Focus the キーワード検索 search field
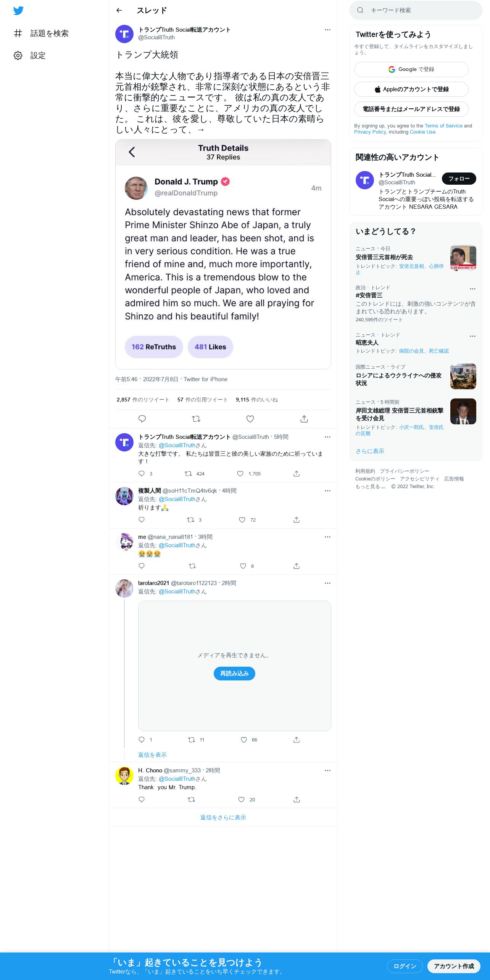The width and height of the screenshot is (490, 980). coord(416,10)
